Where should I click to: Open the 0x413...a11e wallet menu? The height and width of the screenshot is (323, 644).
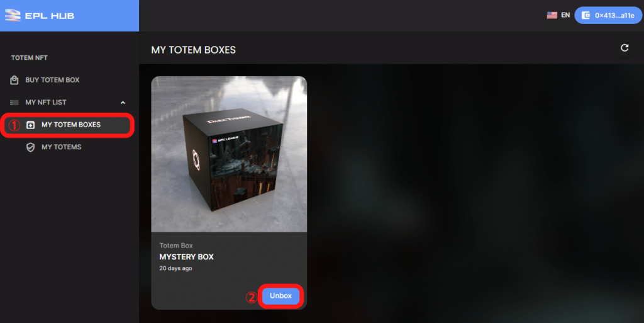608,15
